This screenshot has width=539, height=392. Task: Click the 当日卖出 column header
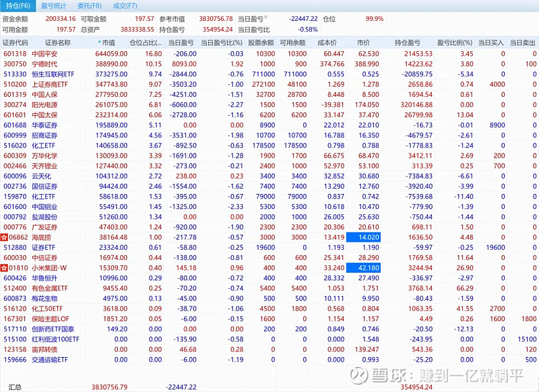tap(523, 43)
